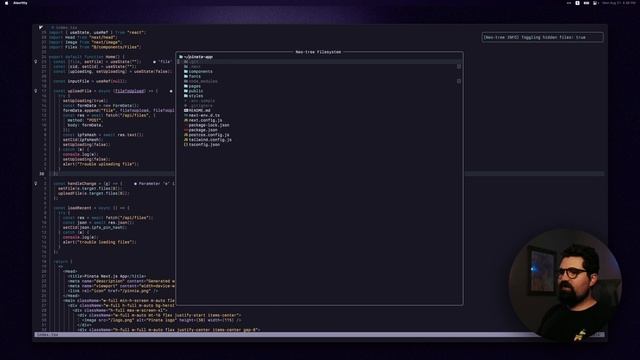Viewport: 640px width, 360px height.
Task: Expand the styles folder
Action: [193, 96]
